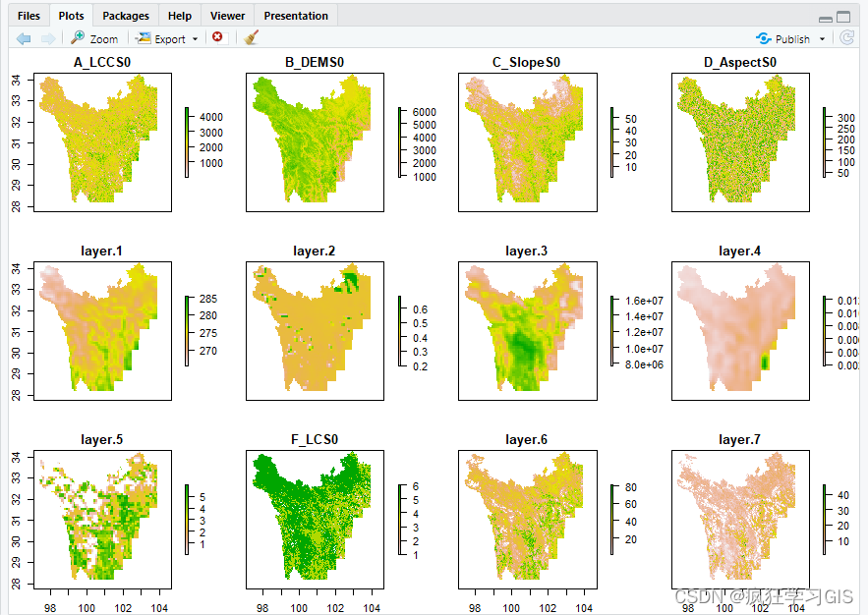Expand the Publish dropdown arrow

click(822, 39)
